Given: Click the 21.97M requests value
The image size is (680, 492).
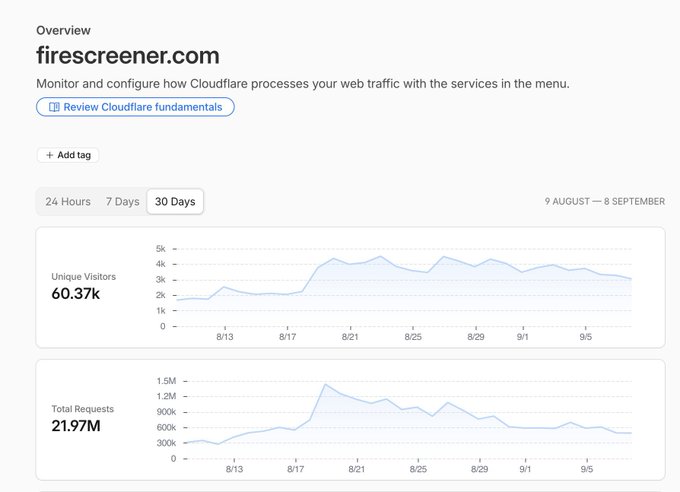Looking at the screenshot, I should click(76, 426).
